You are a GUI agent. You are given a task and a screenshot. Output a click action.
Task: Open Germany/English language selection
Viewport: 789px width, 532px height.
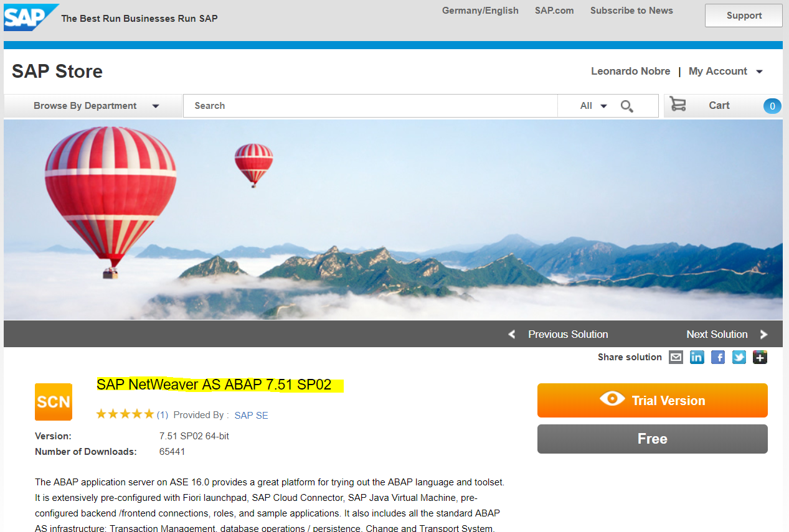point(480,11)
